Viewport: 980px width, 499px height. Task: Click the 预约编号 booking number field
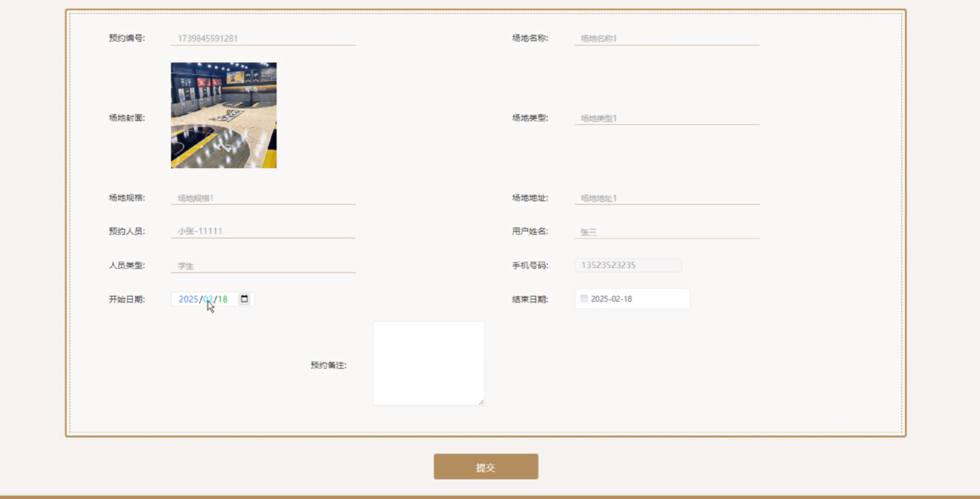coord(263,39)
